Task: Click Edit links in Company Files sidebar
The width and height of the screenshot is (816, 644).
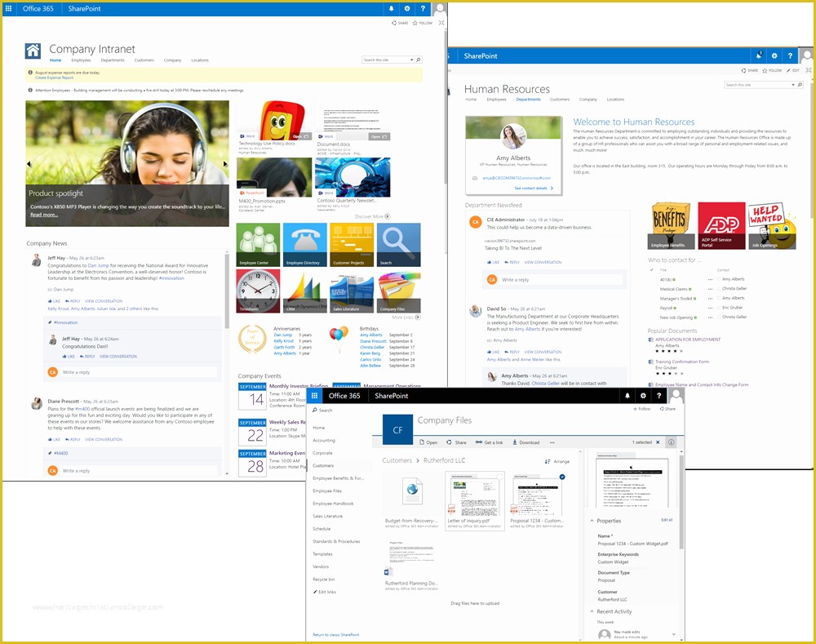Action: [324, 592]
